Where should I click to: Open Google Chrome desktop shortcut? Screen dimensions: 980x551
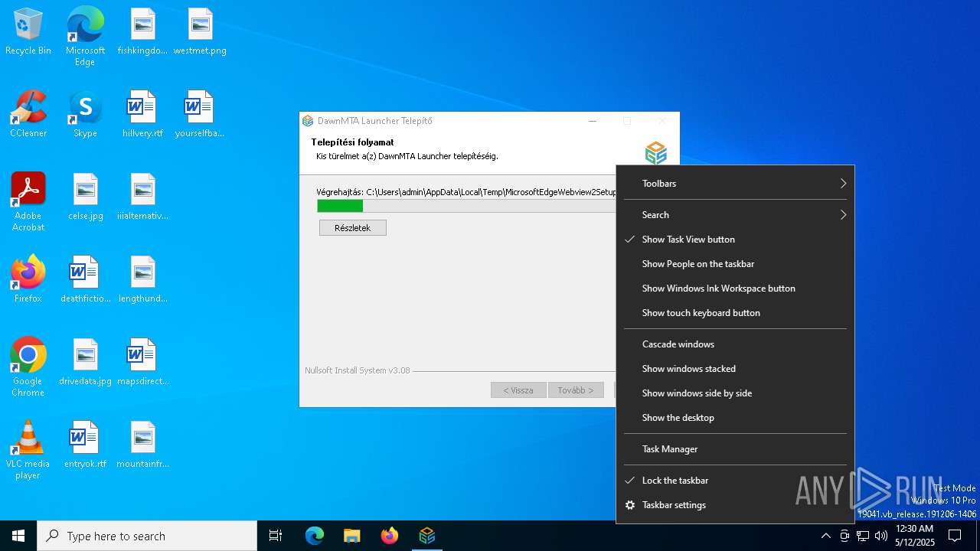point(28,367)
